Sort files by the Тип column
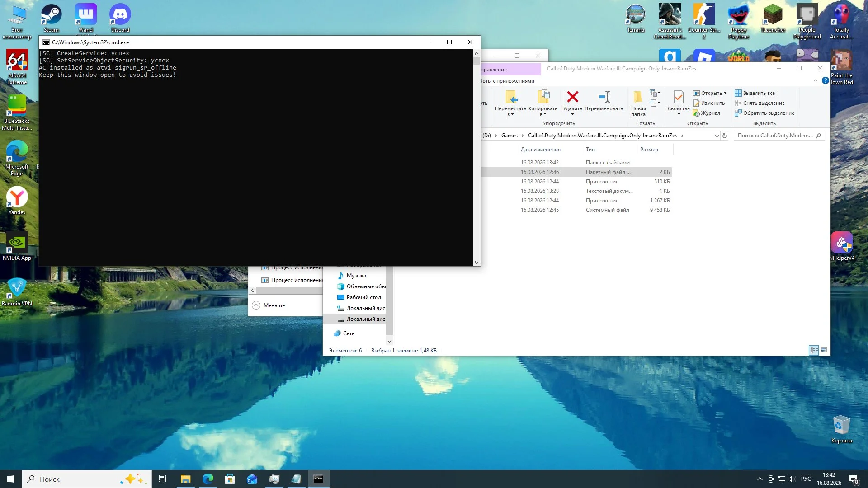The width and height of the screenshot is (868, 488). tap(590, 150)
